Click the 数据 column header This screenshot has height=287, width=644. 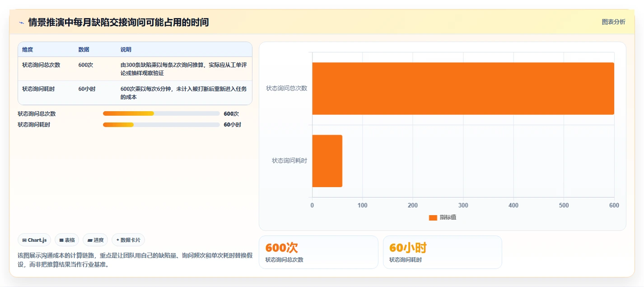(84, 50)
